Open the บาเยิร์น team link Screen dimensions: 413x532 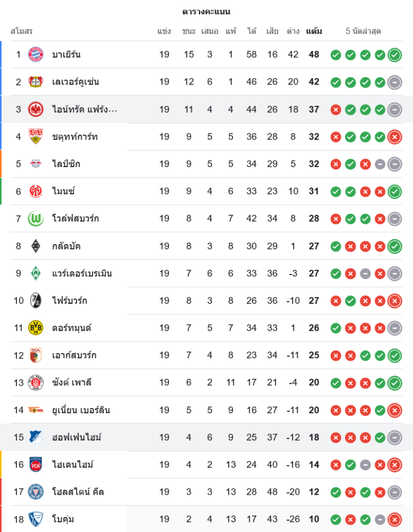(x=67, y=54)
